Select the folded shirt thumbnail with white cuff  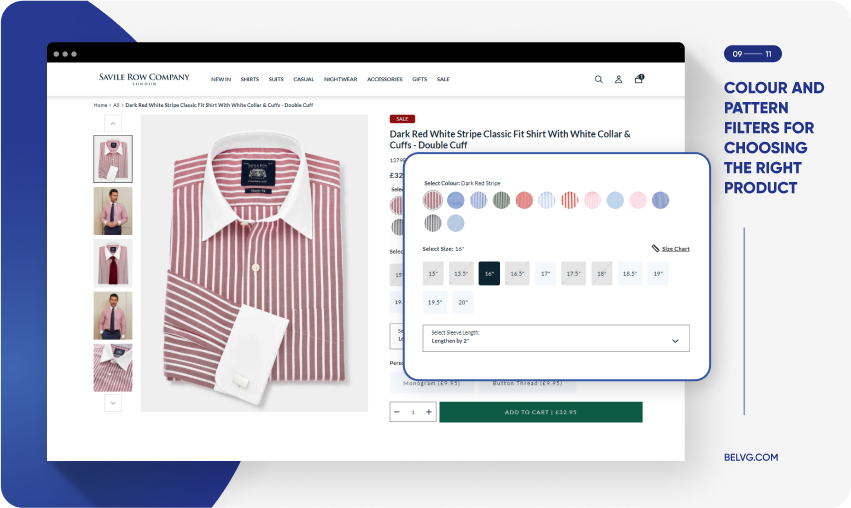pyautogui.click(x=113, y=159)
